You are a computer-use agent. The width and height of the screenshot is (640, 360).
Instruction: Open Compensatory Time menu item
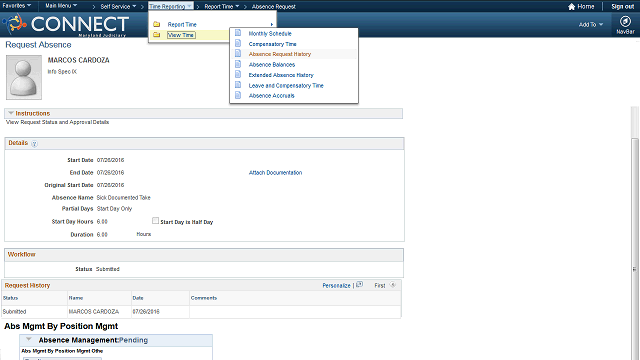272,44
